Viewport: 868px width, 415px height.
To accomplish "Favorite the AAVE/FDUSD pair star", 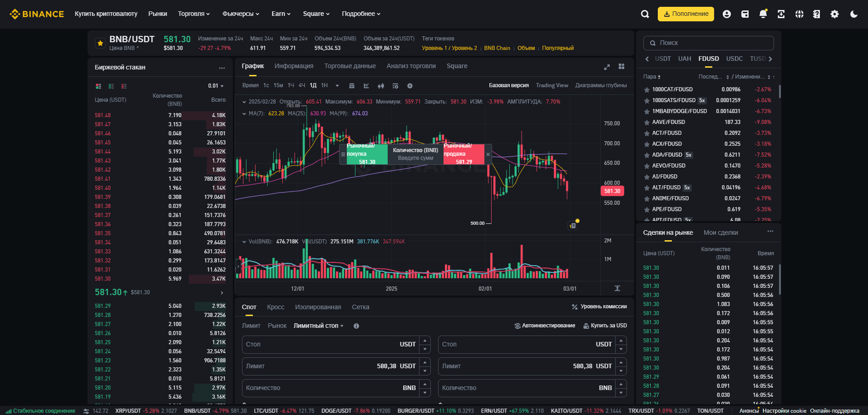I will point(646,123).
